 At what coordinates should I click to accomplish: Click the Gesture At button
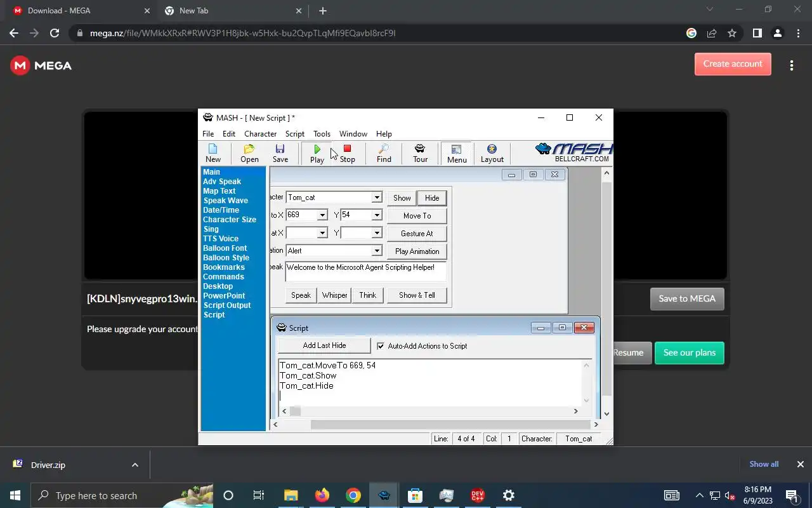coord(417,234)
